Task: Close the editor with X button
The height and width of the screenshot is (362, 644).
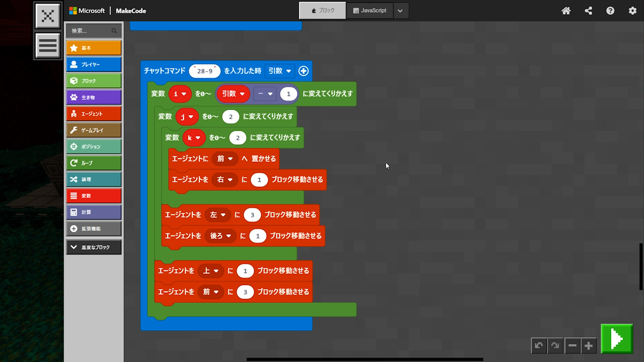Action: coord(48,16)
